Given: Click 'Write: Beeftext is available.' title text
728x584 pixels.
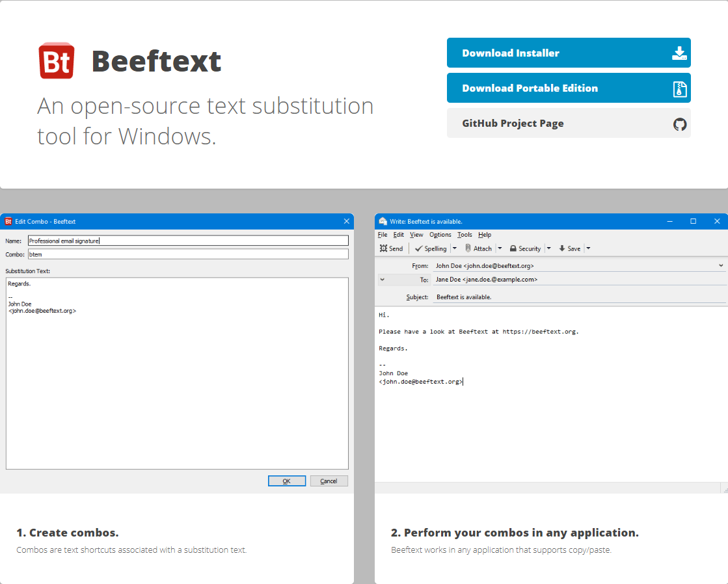Looking at the screenshot, I should 425,221.
